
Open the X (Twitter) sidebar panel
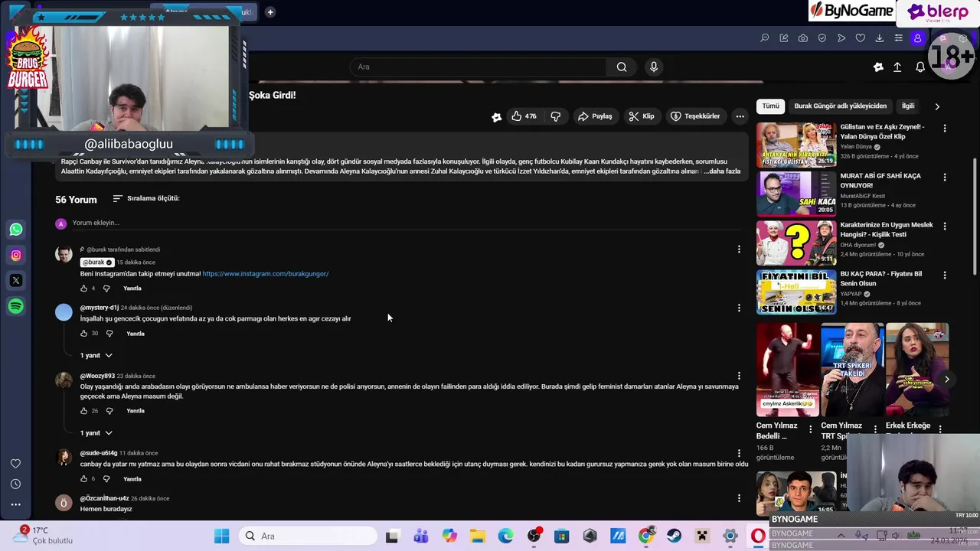click(16, 280)
